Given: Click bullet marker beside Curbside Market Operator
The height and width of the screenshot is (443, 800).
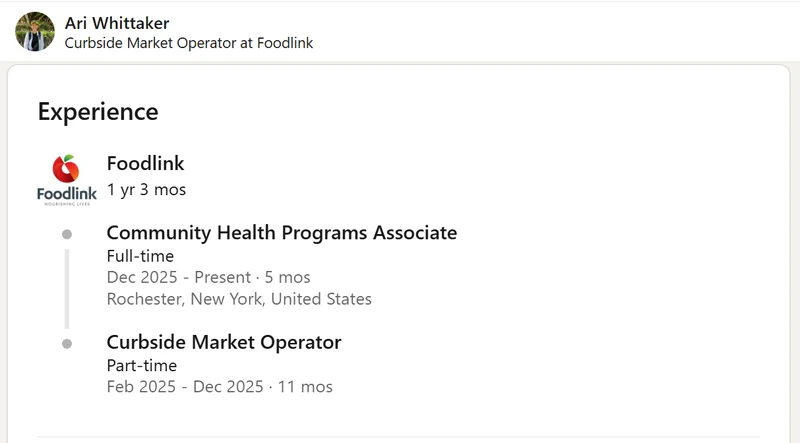Looking at the screenshot, I should (x=67, y=344).
